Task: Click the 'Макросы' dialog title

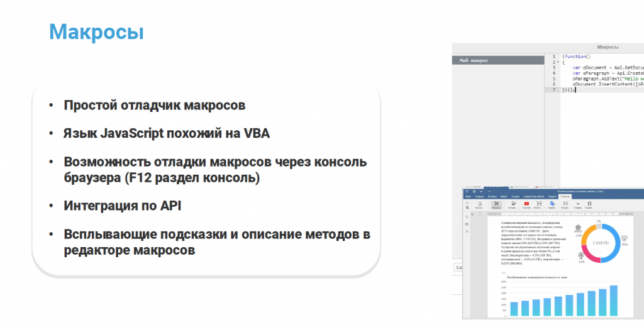Action: point(608,47)
